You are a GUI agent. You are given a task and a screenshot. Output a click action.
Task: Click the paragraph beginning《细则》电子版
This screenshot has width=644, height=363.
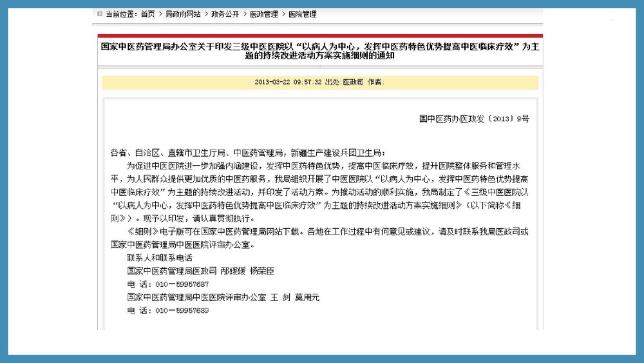pos(319,238)
